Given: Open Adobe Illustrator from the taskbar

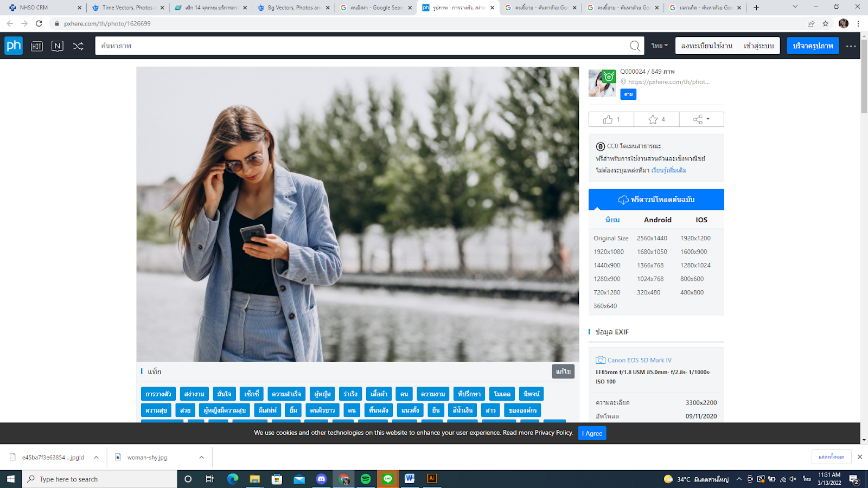Looking at the screenshot, I should (x=432, y=479).
